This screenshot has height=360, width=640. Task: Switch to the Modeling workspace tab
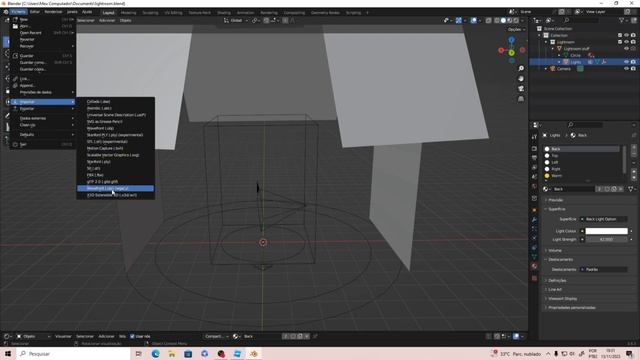(x=128, y=13)
